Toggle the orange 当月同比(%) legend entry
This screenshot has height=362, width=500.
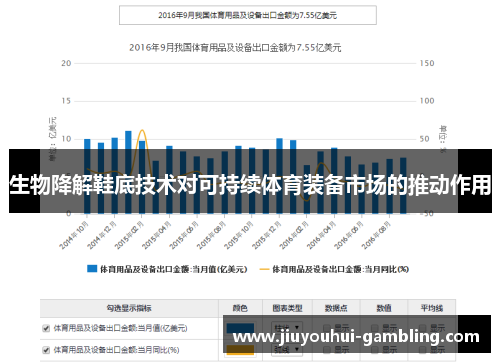334,269
